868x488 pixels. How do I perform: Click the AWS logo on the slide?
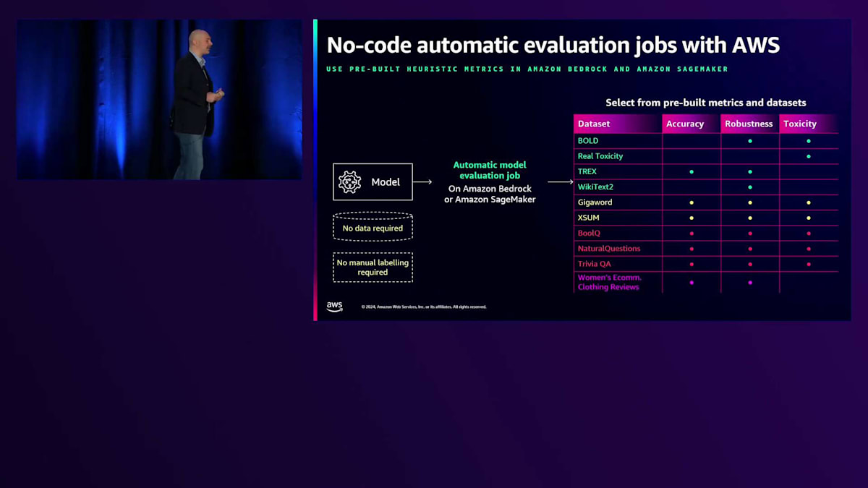coord(334,307)
